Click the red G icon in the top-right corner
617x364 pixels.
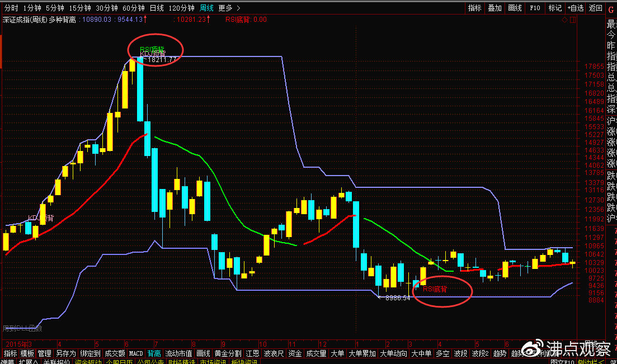coord(611,8)
